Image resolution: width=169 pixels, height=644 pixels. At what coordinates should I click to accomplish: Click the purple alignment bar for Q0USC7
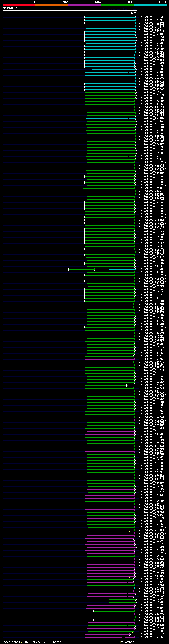point(110,359)
